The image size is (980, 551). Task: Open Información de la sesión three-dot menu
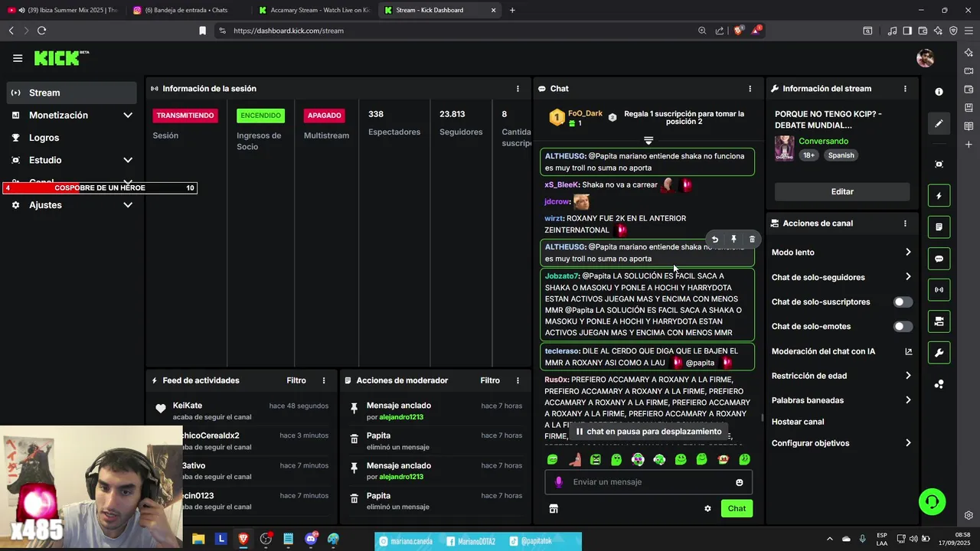pos(518,89)
